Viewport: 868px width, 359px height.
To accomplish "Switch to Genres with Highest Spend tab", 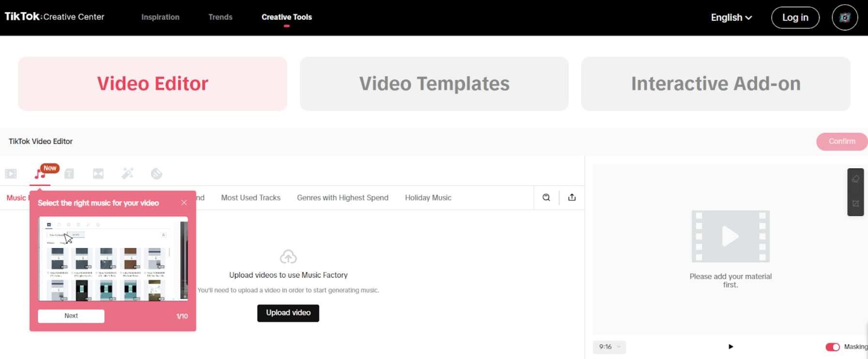I will [343, 198].
